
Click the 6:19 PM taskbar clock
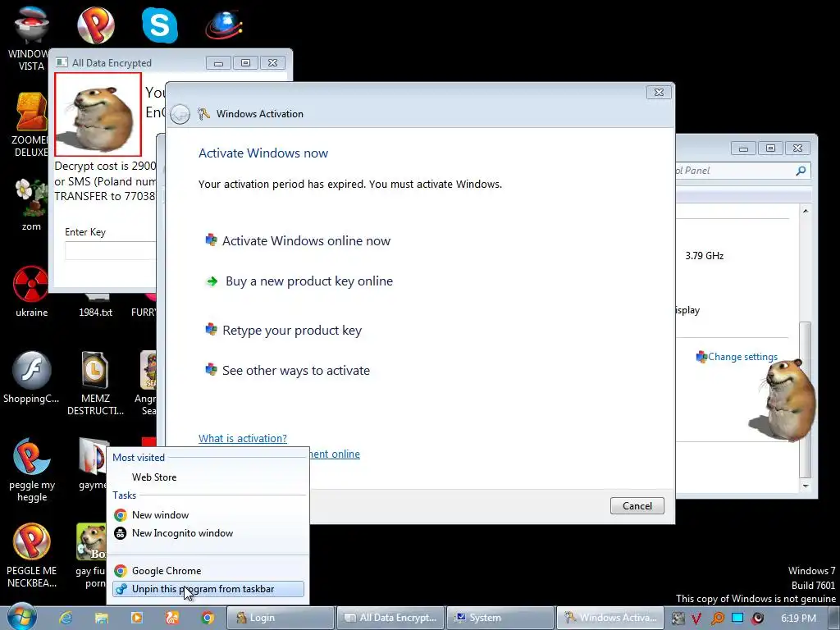[x=798, y=619]
